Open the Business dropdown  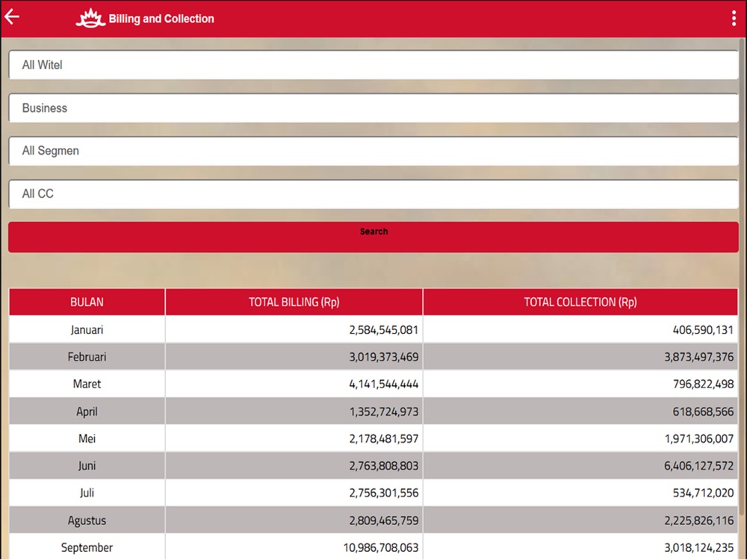coord(373,108)
